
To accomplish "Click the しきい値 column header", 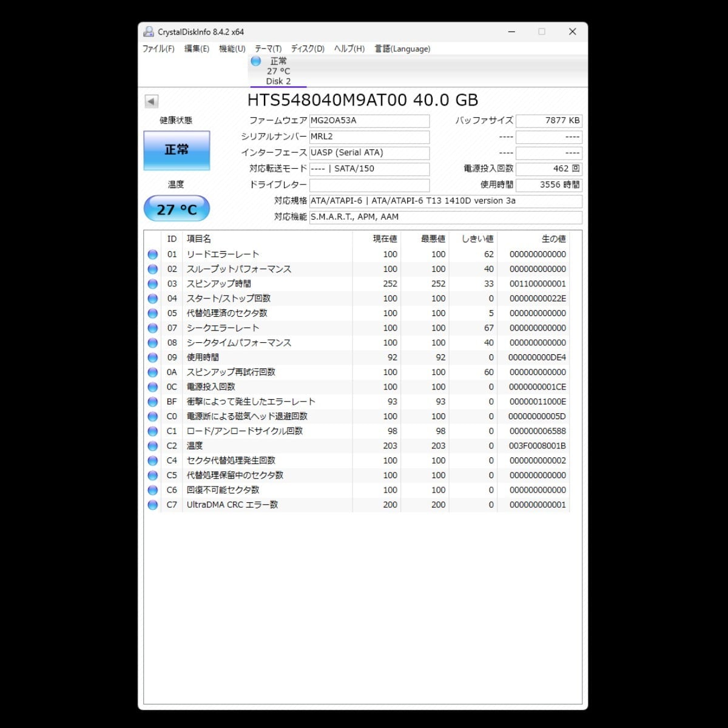I will (x=473, y=239).
